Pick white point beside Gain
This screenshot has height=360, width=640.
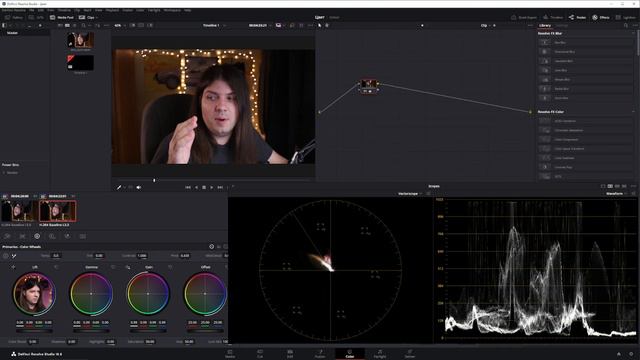click(x=128, y=267)
